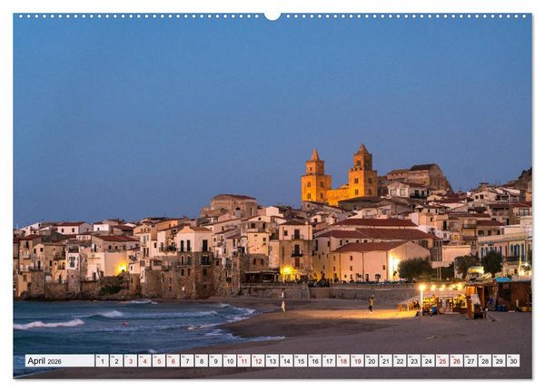Select day 20 in the calendar strip
This screenshot has height=392, width=545.
(372, 361)
